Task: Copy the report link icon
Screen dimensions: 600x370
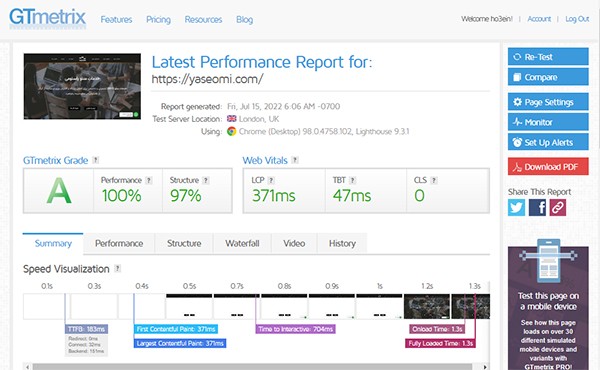Action: pyautogui.click(x=558, y=207)
